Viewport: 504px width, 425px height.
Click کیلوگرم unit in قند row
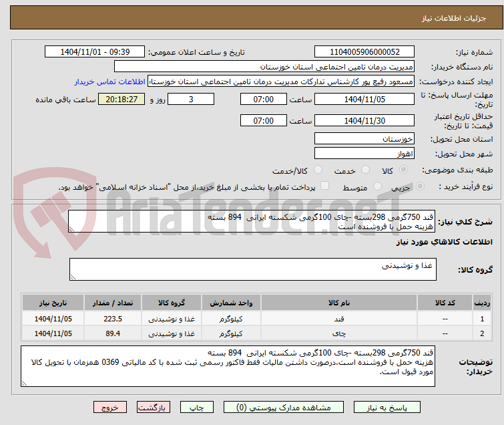[x=231, y=319]
